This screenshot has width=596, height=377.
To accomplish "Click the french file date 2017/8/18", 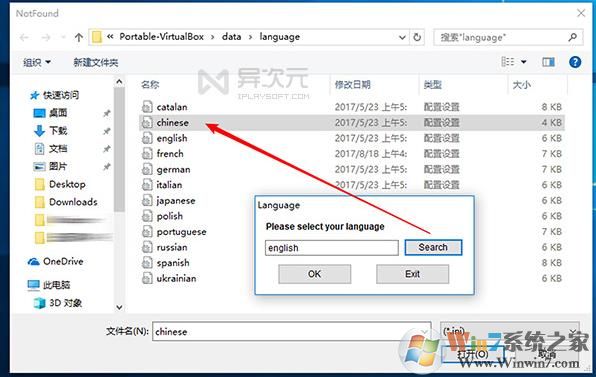I will point(371,154).
